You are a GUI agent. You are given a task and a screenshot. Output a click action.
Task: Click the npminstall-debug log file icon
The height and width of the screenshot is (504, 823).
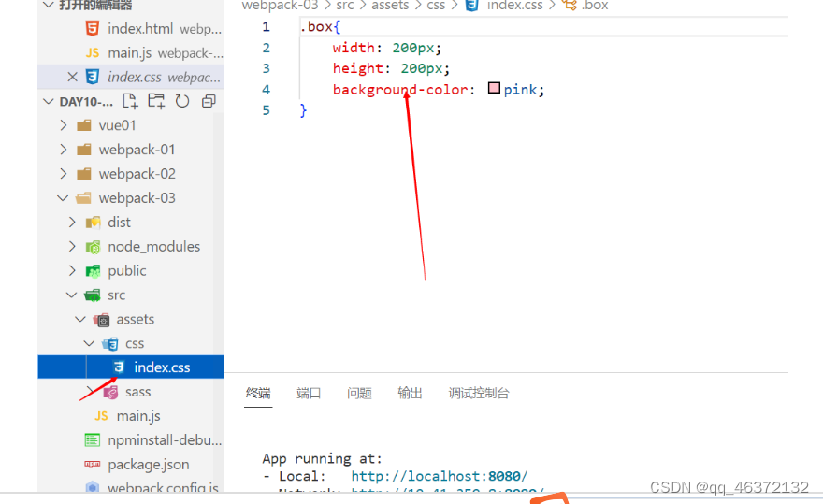click(x=93, y=440)
